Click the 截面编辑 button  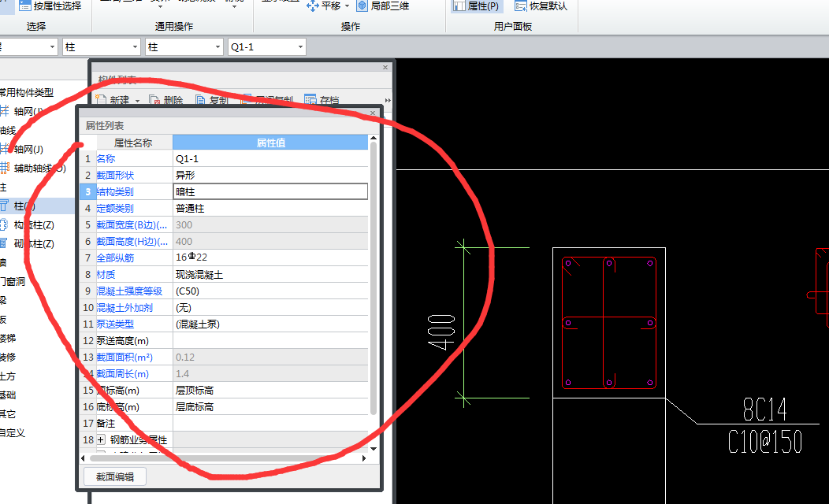[115, 476]
